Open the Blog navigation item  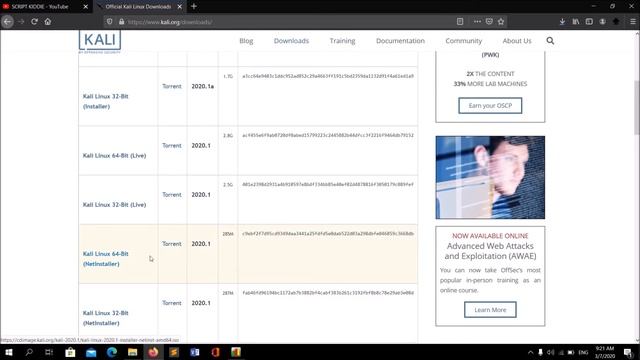246,41
